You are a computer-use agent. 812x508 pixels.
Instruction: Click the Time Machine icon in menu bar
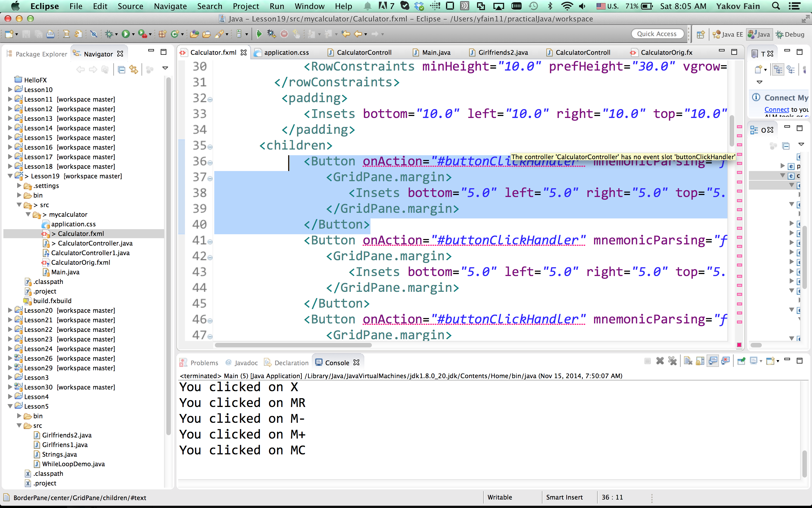[533, 6]
